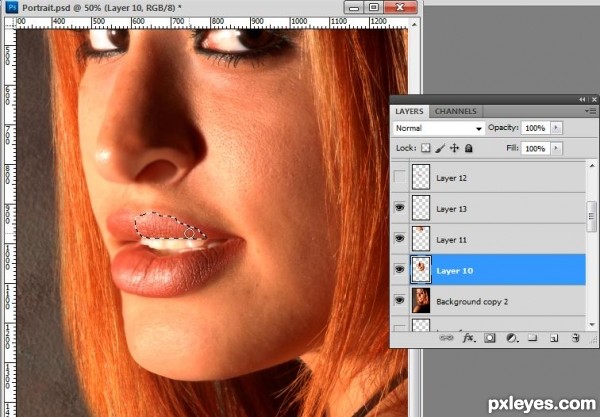The image size is (600, 417).
Task: Select Layer 12 by its name
Action: click(452, 178)
